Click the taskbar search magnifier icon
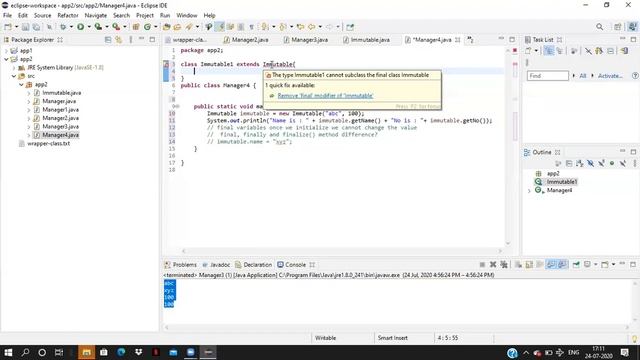Viewport: 640px width, 360px height. pos(25,352)
